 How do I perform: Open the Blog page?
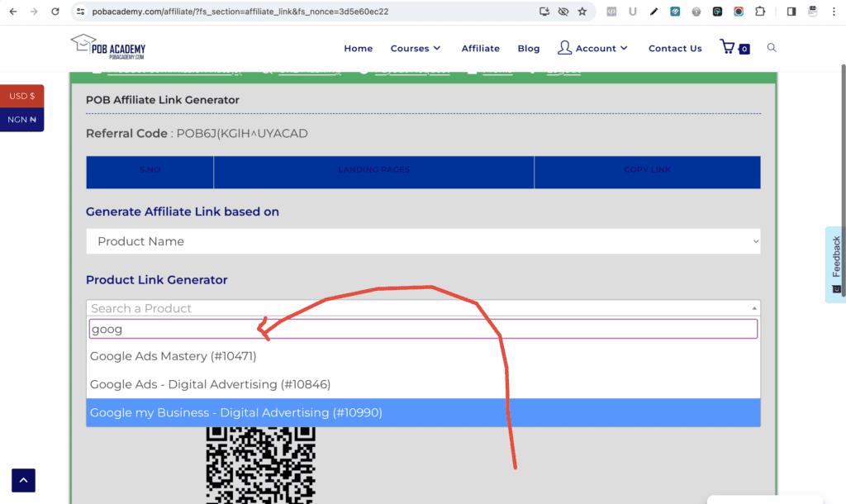click(x=528, y=49)
